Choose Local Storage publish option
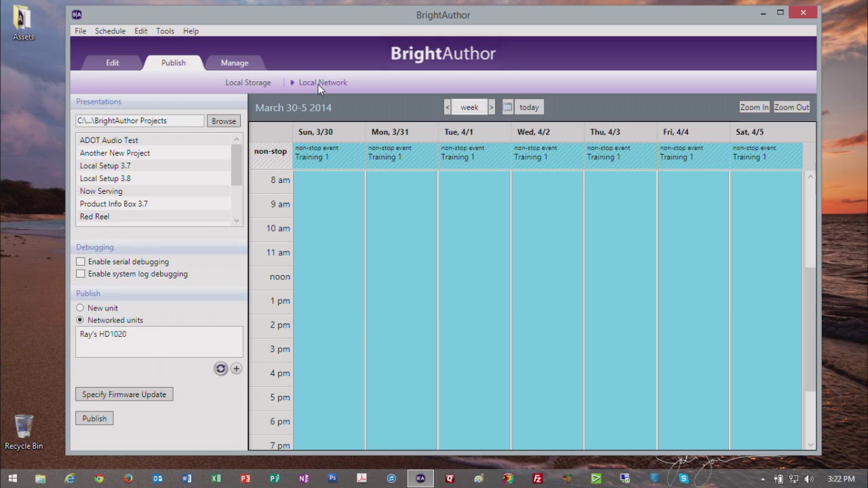Screen dimensions: 868x488 coord(248,83)
